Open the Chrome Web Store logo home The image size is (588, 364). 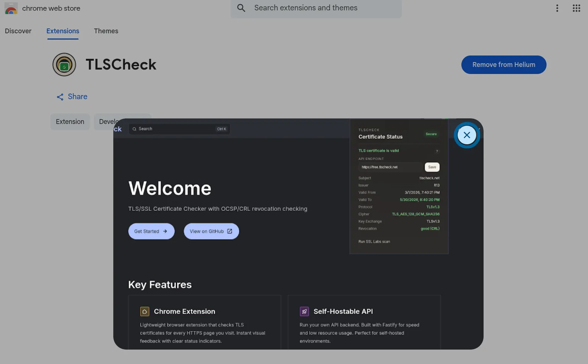11,8
